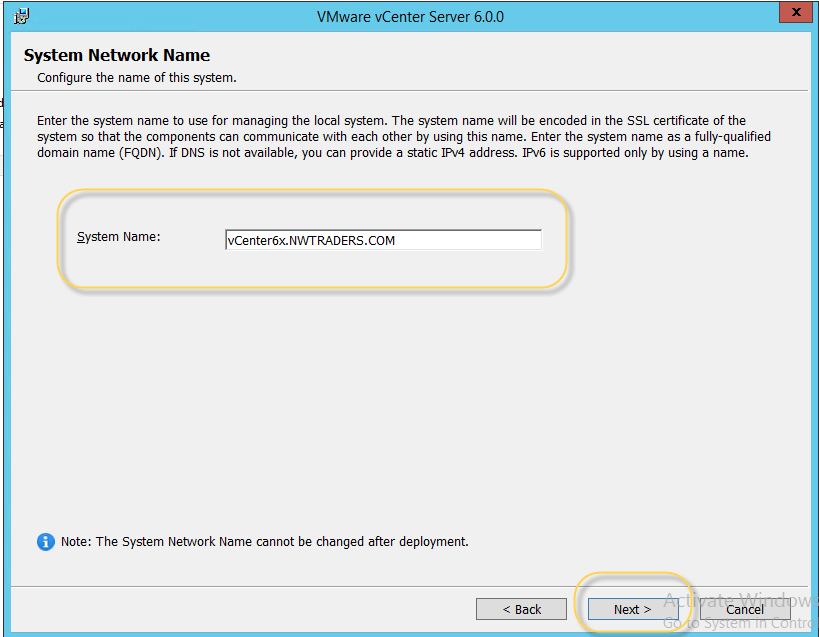Click the "Activate Windows" watermark text

740,600
